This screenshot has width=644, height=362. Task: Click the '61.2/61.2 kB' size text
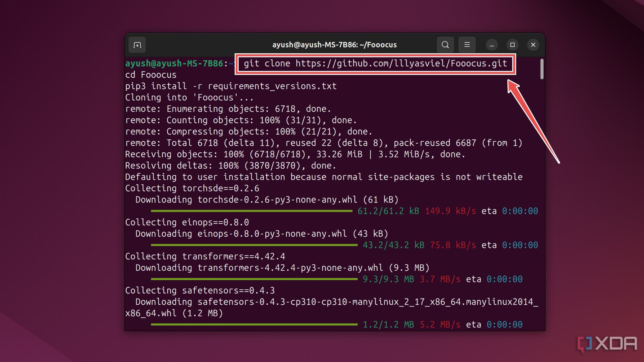[x=388, y=211]
